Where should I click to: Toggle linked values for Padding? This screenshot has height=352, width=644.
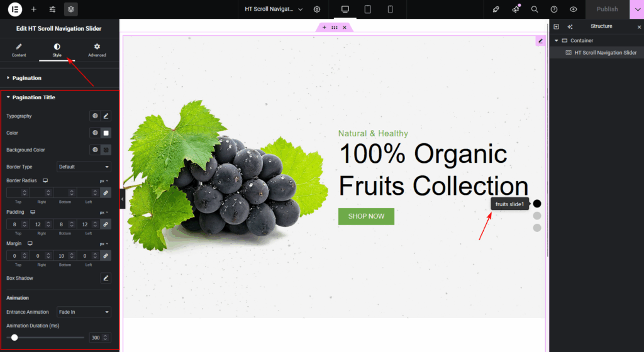tap(106, 224)
